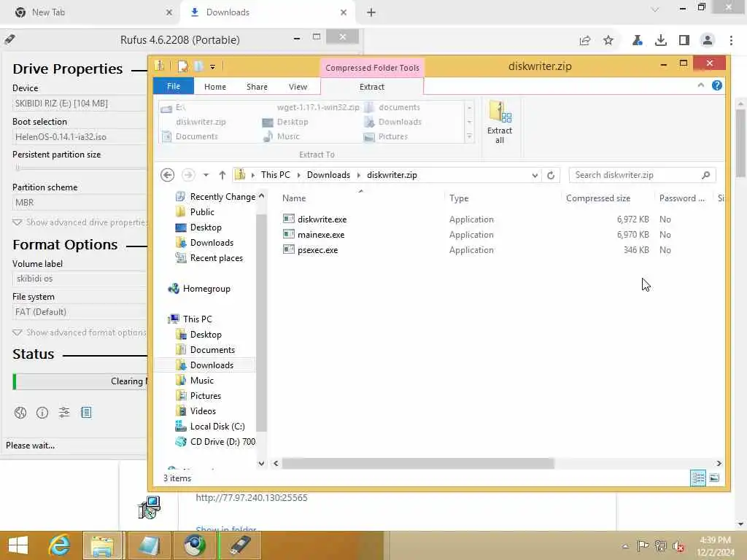
Task: Select mainexe.exe in the file list
Action: pyautogui.click(x=321, y=235)
